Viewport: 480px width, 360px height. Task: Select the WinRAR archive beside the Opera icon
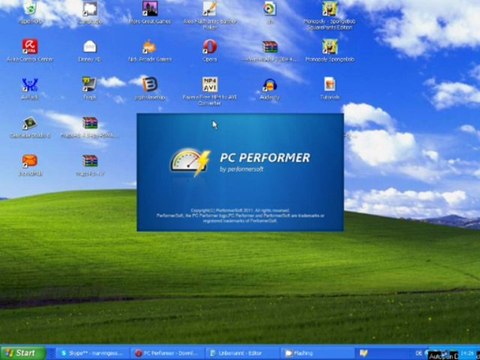point(270,47)
